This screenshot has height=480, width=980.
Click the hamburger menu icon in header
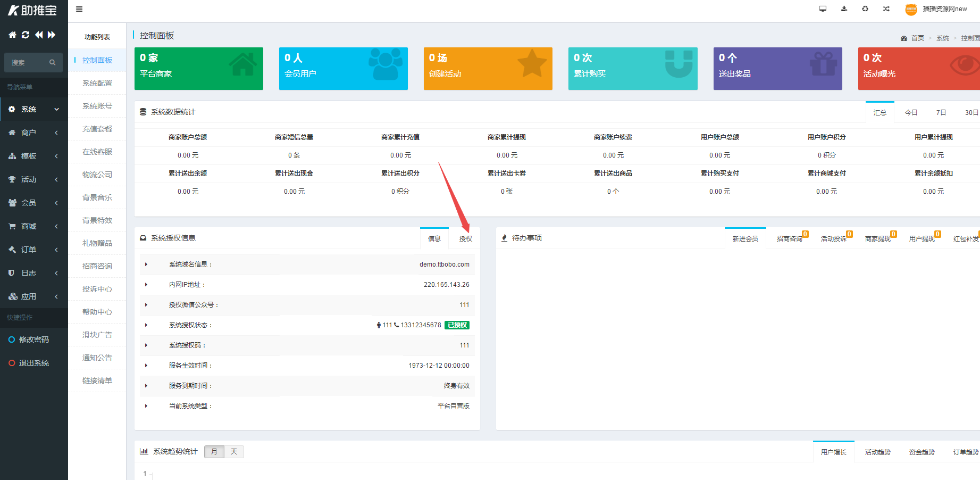(79, 9)
